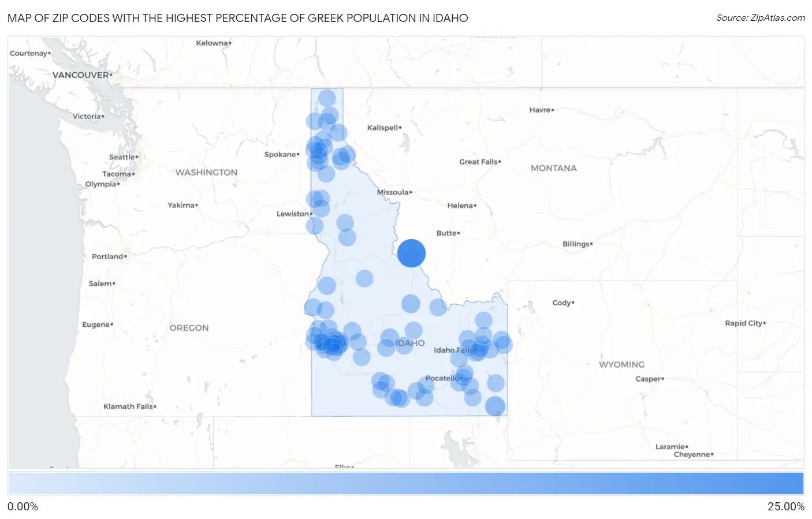812x519 pixels.
Task: Click the Laramie city label
Action: click(670, 447)
